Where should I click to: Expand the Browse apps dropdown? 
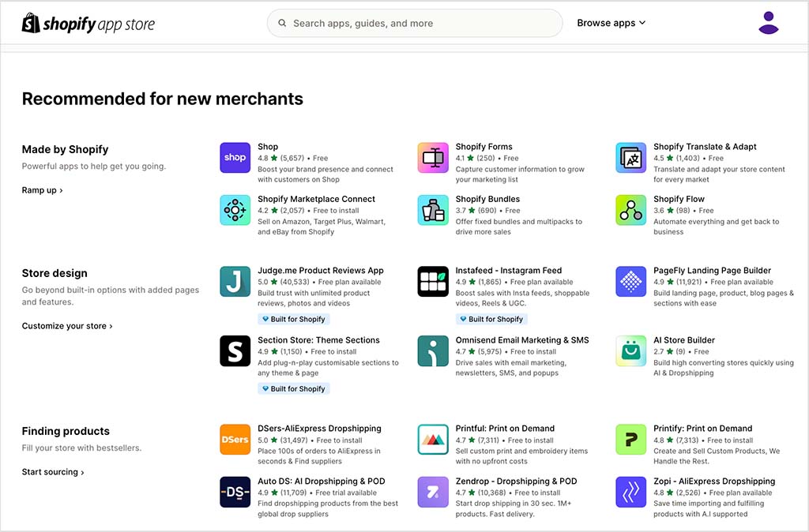[611, 23]
